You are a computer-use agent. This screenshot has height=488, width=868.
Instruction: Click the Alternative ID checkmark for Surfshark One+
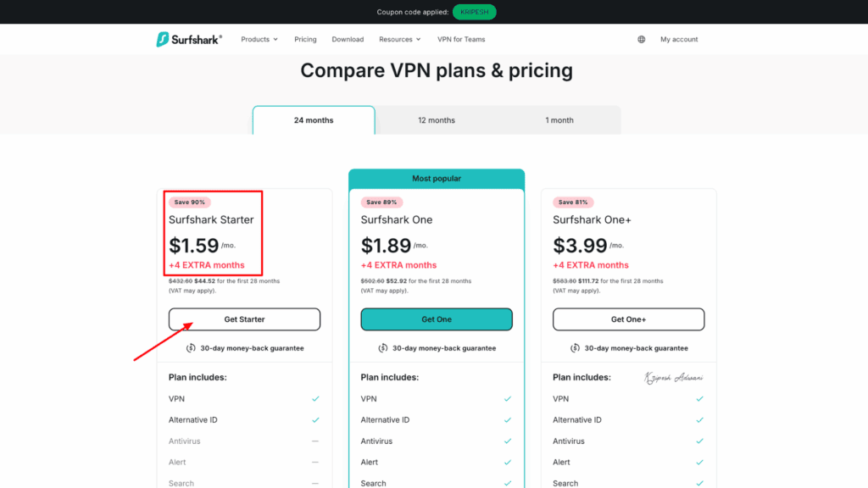coord(700,419)
